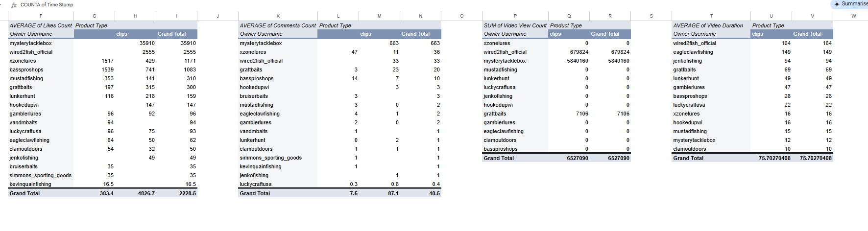Image resolution: width=868 pixels, height=231 pixels.
Task: Select the Likes total cell 383.4
Action: [95, 193]
